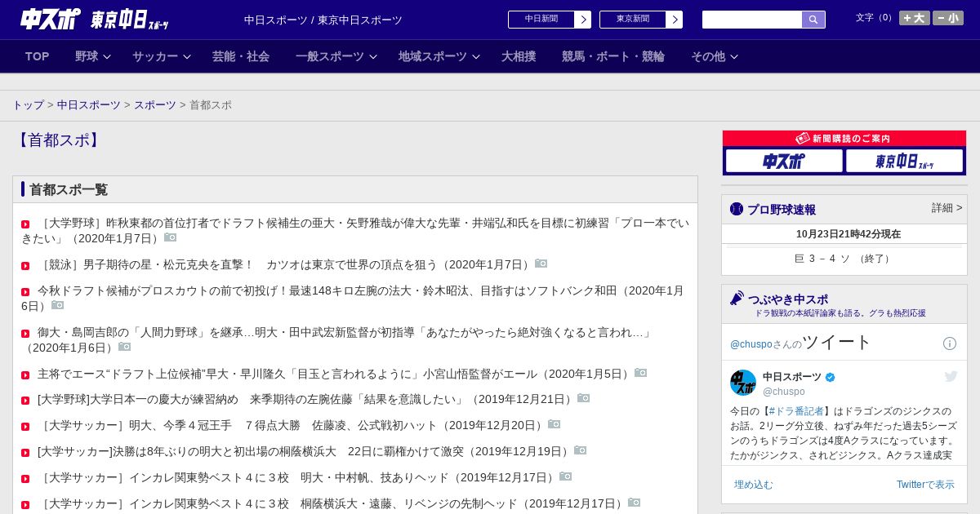980x514 pixels.
Task: Click the 東京中日スポーツ subscription banner button
Action: pos(904,161)
